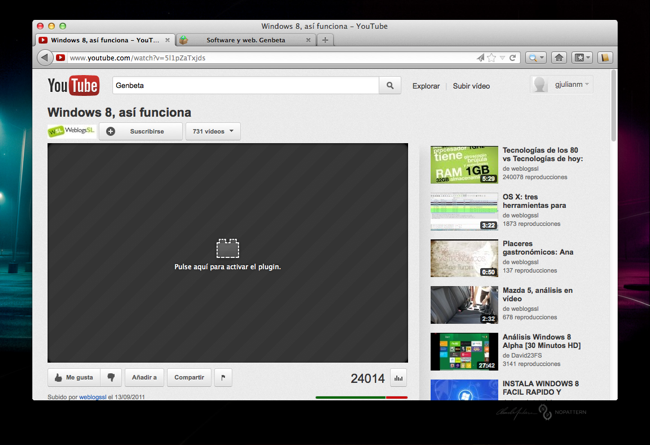Click title Tecnologías de los 80 vs Tecnologías de hoy
The height and width of the screenshot is (445, 650).
(543, 154)
